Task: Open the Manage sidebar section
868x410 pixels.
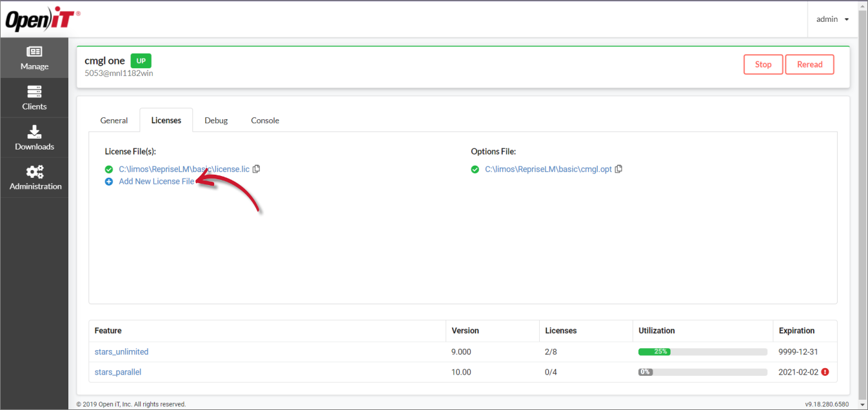Action: (34, 58)
